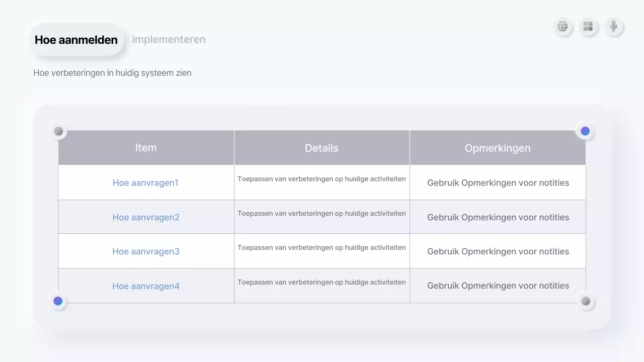Image resolution: width=644 pixels, height=362 pixels.
Task: Click the Details column header
Action: 321,147
